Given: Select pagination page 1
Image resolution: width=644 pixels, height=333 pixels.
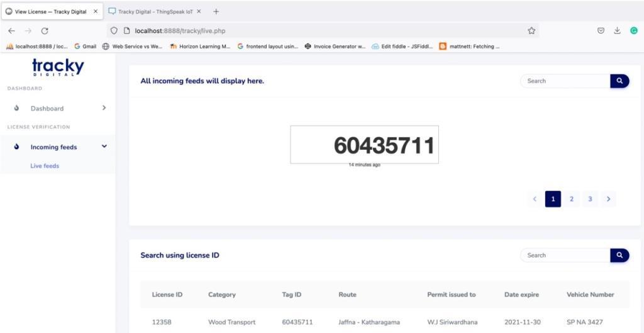Looking at the screenshot, I should pos(553,199).
